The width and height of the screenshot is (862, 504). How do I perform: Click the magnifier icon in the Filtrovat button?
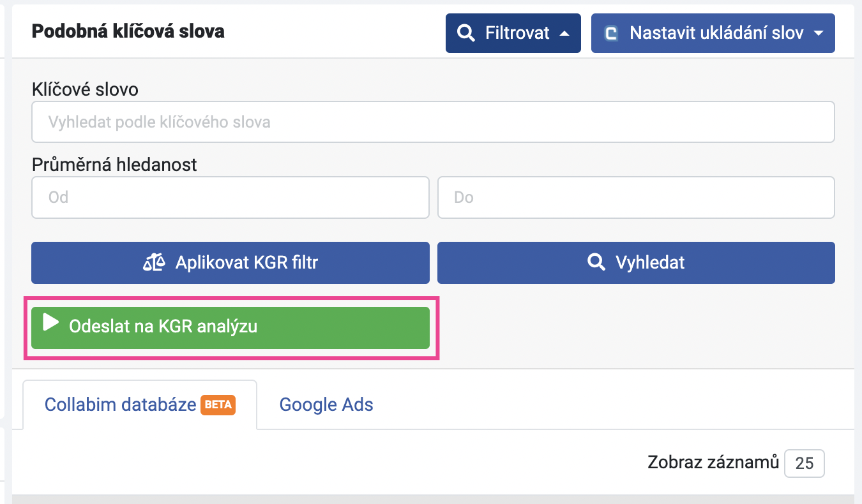click(x=467, y=33)
